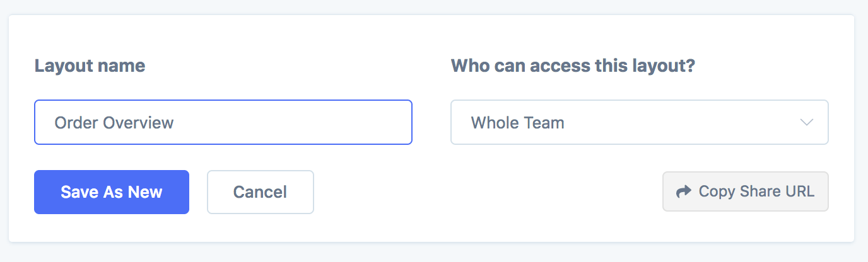Viewport: 868px width, 262px height.
Task: Click the arrow beside Copy Share URL
Action: (x=683, y=191)
